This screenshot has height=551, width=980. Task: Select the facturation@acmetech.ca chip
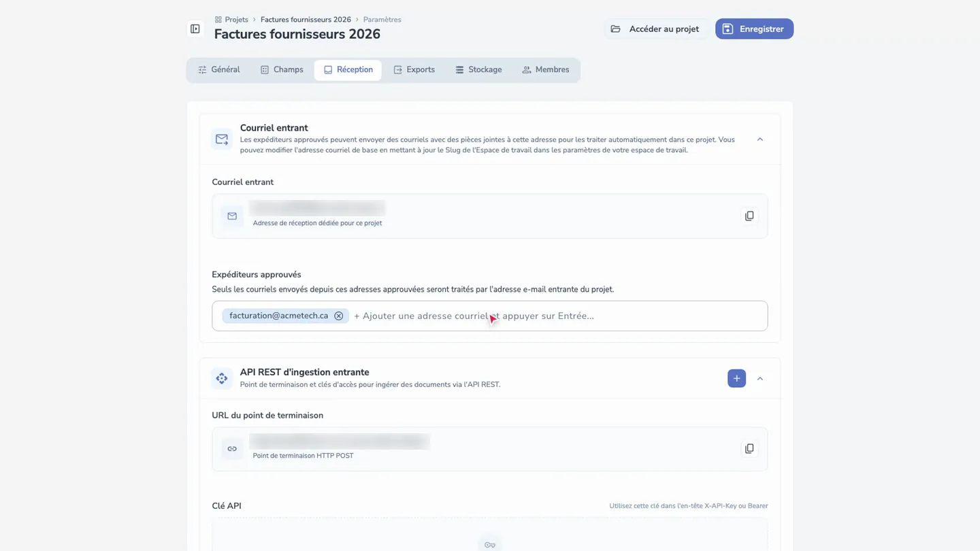[x=285, y=316]
